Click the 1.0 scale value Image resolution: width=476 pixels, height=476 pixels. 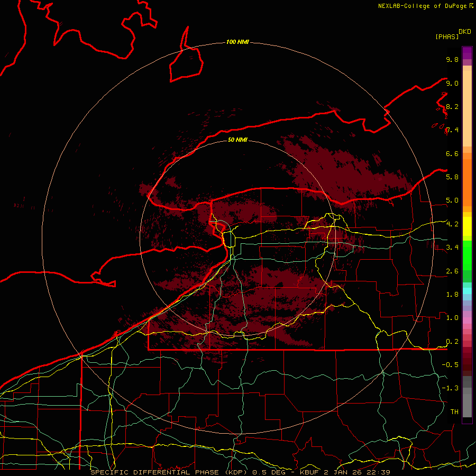coord(452,317)
